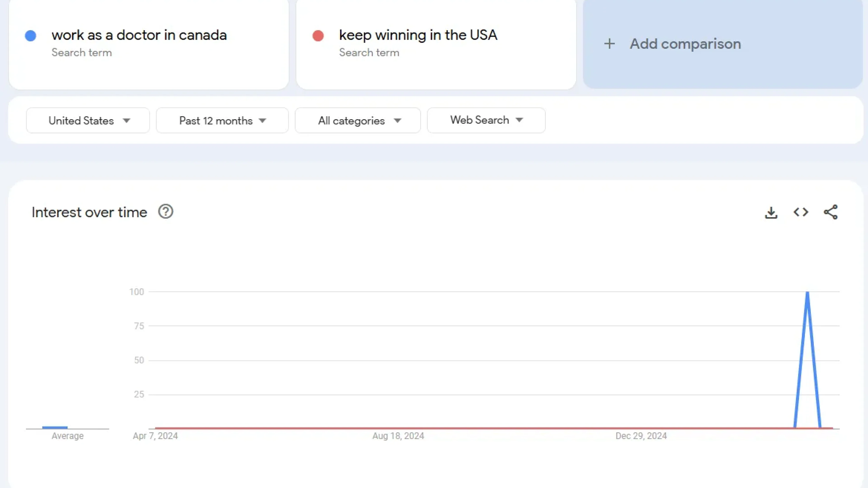Edit the 'work as a doctor in canada' term
Viewport: 868px width, 488px height.
tap(139, 35)
